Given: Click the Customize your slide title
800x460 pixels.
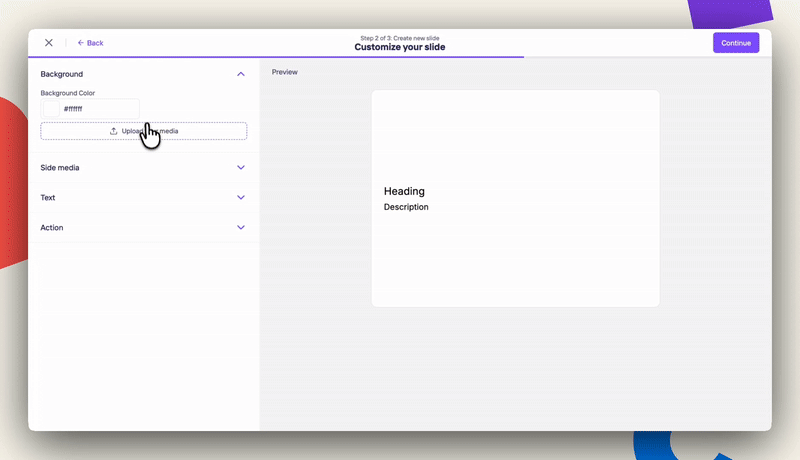Looking at the screenshot, I should tap(400, 47).
